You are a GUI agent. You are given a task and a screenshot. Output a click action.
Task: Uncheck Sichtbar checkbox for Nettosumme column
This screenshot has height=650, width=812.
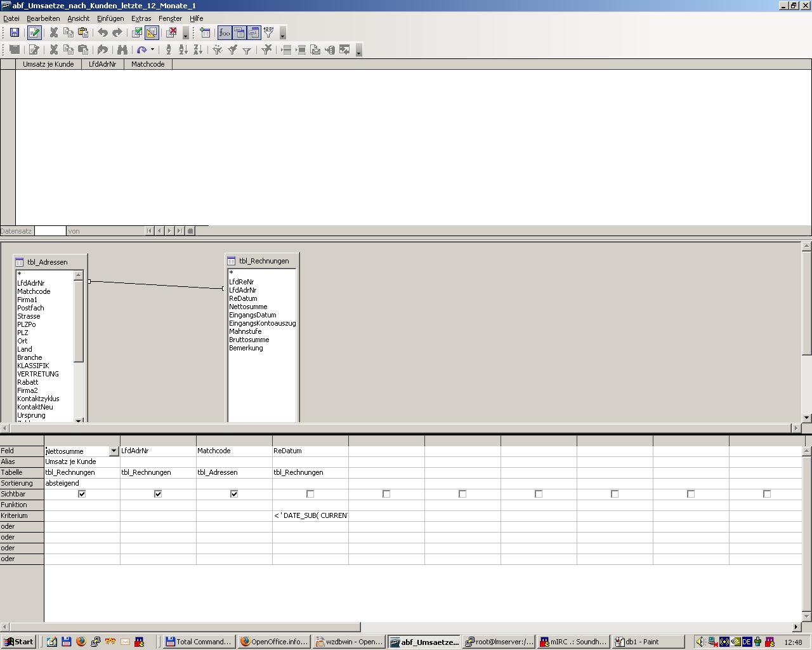pos(82,494)
